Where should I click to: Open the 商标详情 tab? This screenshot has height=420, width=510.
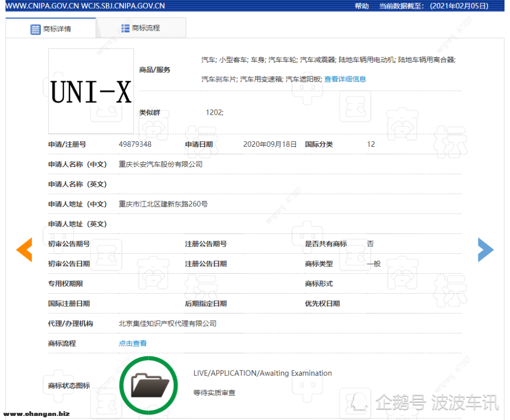coord(50,29)
